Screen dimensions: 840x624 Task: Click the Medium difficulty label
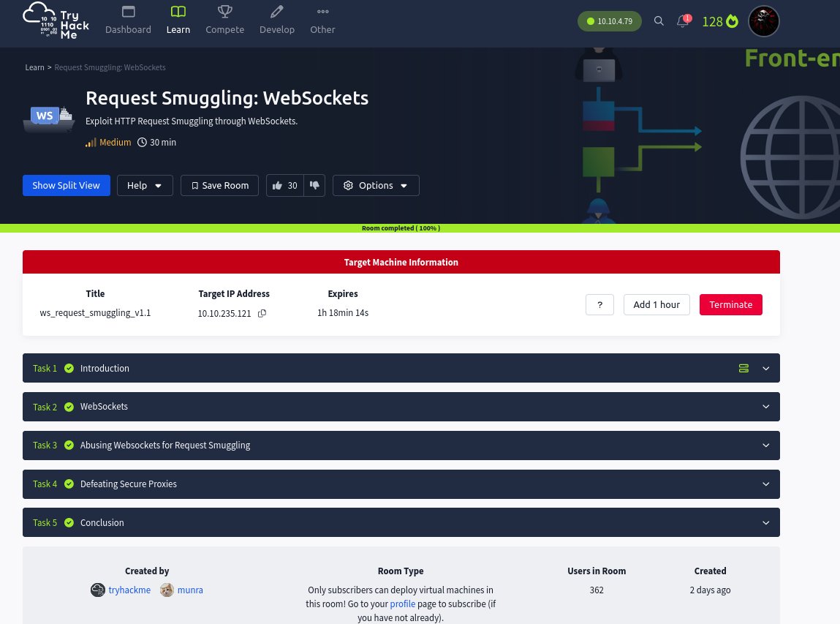(x=116, y=143)
